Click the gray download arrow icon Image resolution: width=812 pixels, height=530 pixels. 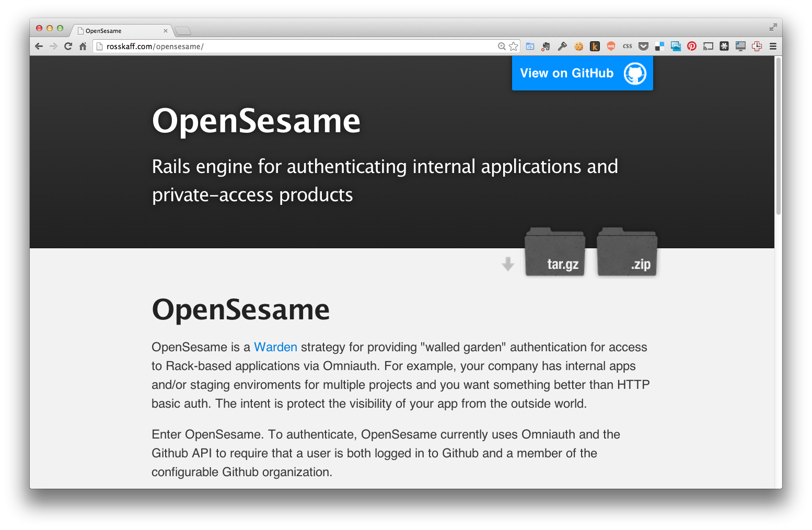pos(508,264)
